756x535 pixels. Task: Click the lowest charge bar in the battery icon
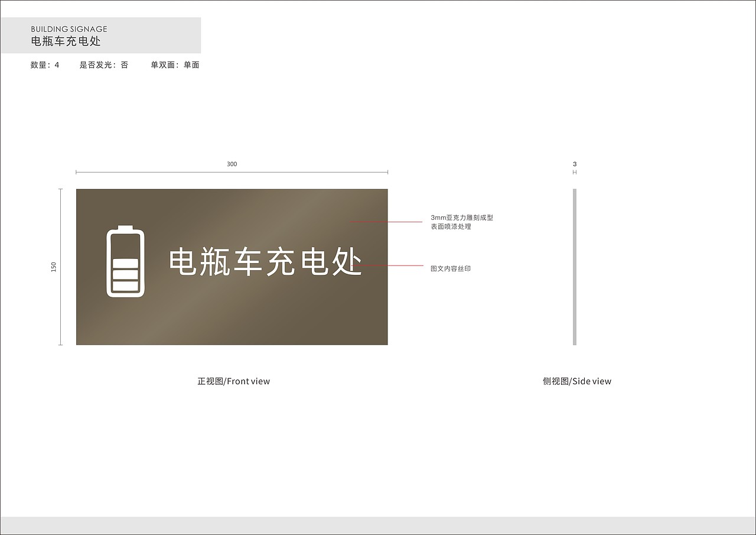125,286
